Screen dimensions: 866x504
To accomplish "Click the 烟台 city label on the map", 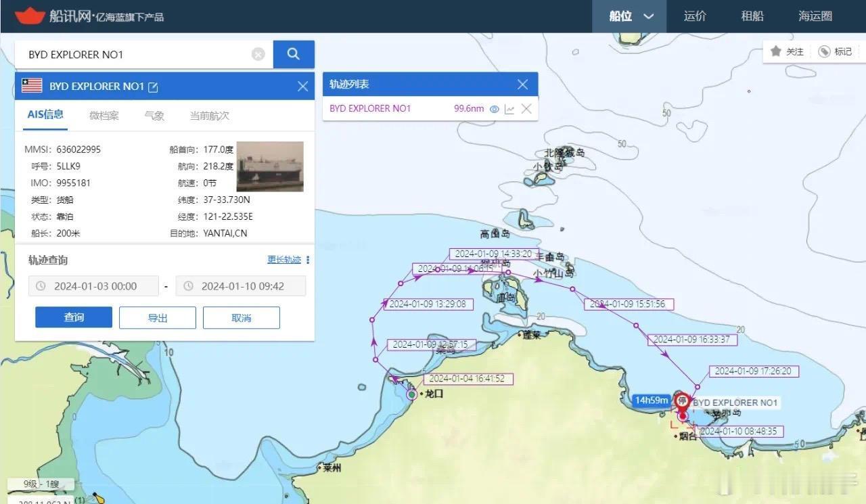I will 687,436.
